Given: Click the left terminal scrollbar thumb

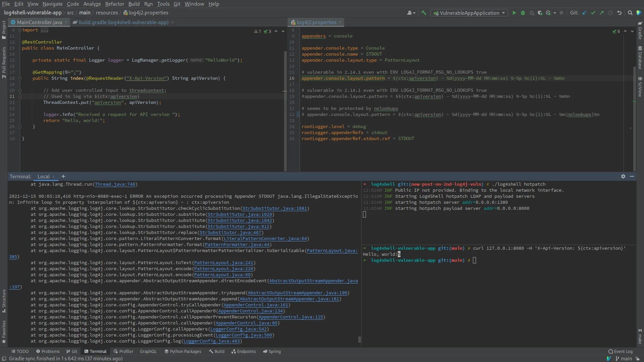Looking at the screenshot, I should (359, 339).
